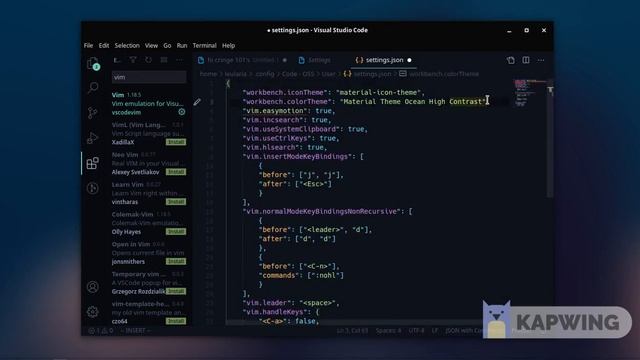640x360 pixels.
Task: Click the open settings UI icon
Action: click(x=511, y=60)
